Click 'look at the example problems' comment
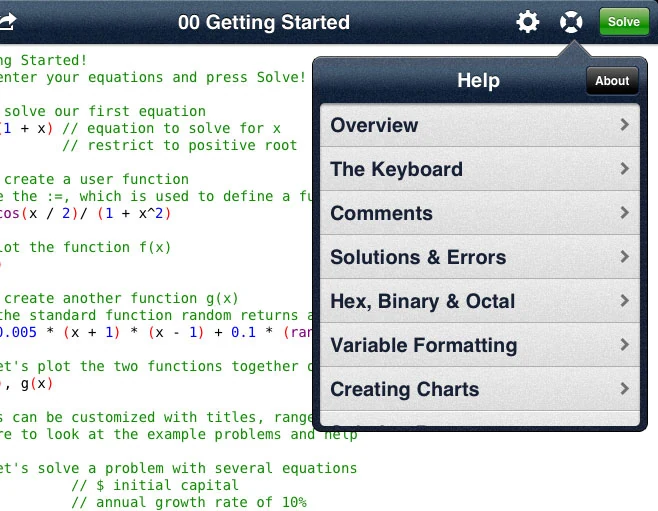This screenshot has width=658, height=511. pyautogui.click(x=163, y=434)
